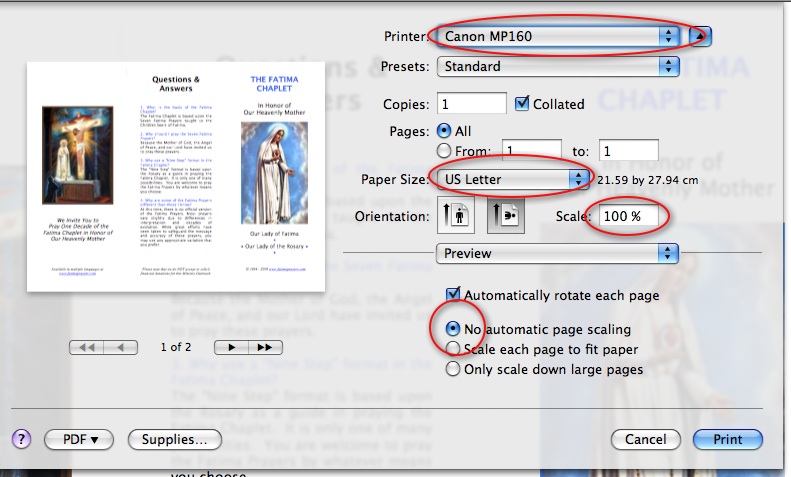
Task: Go to next preview page
Action: pos(231,347)
